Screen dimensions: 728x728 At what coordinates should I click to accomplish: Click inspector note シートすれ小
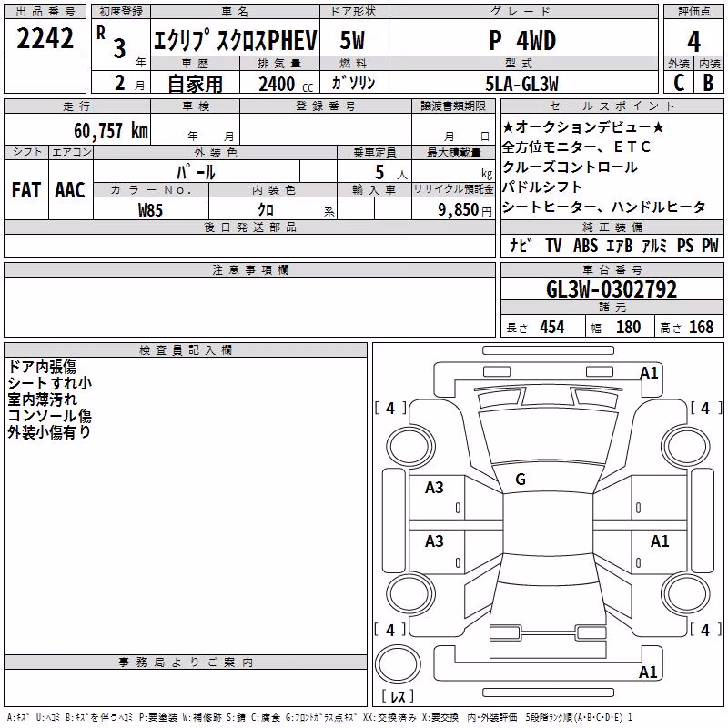tap(50, 383)
